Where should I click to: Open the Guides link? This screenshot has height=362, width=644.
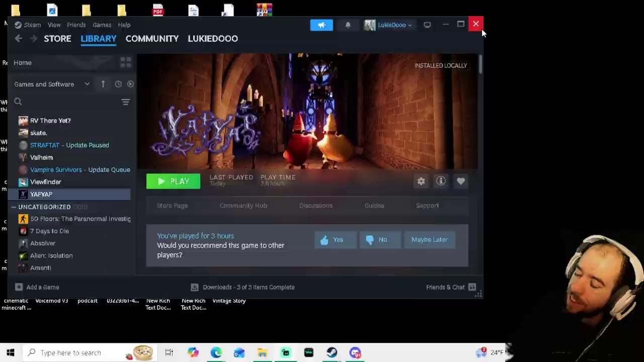(374, 206)
